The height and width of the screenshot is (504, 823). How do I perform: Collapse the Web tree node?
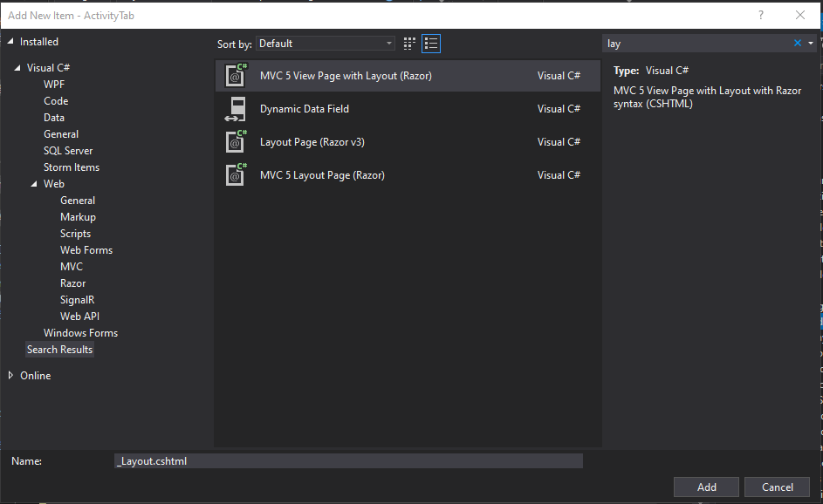pyautogui.click(x=34, y=184)
